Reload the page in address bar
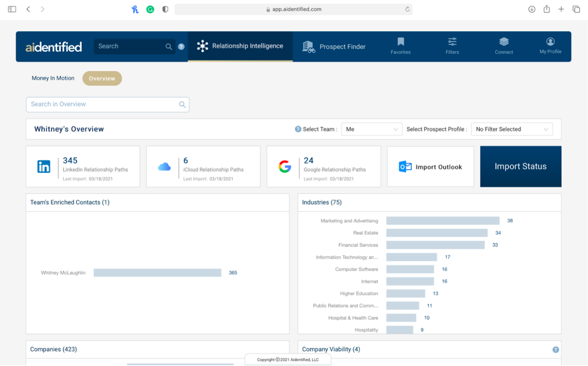The image size is (588, 366). tap(407, 9)
